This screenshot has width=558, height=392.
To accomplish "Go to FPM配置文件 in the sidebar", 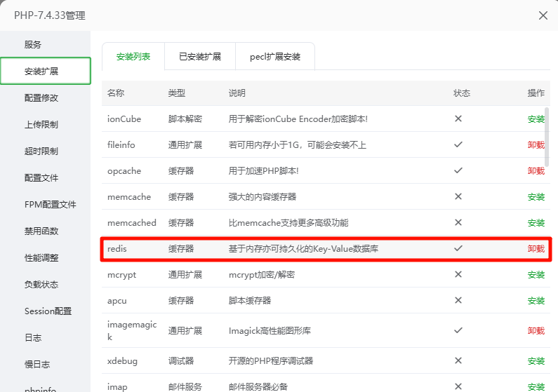I will click(50, 205).
